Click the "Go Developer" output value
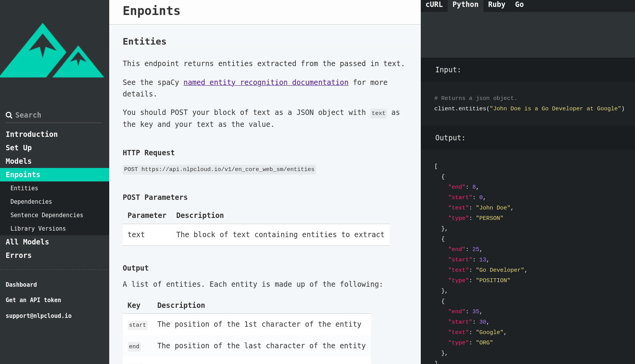The width and height of the screenshot is (635, 364). point(500,270)
